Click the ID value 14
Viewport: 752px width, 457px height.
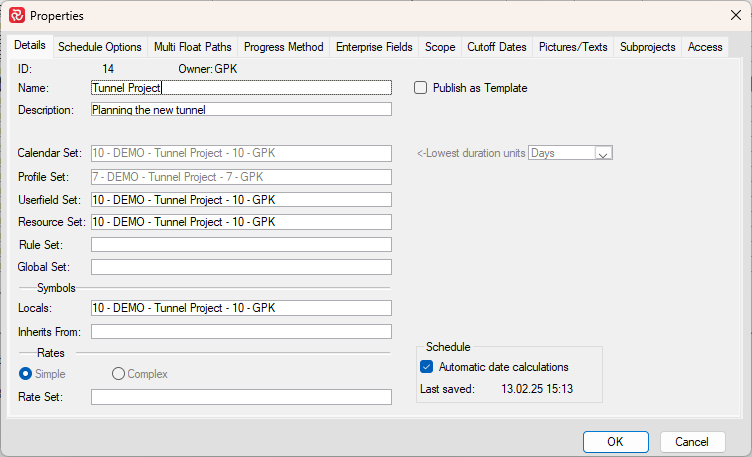pyautogui.click(x=108, y=69)
